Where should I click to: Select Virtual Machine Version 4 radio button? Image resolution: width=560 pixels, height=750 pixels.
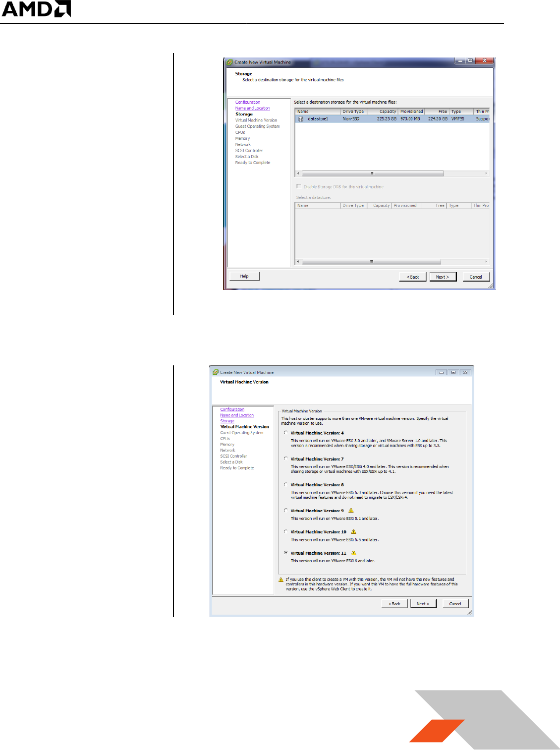click(x=286, y=433)
